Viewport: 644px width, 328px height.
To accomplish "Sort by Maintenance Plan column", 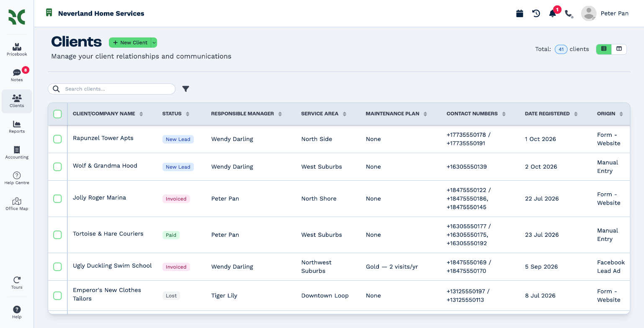I will pyautogui.click(x=425, y=114).
